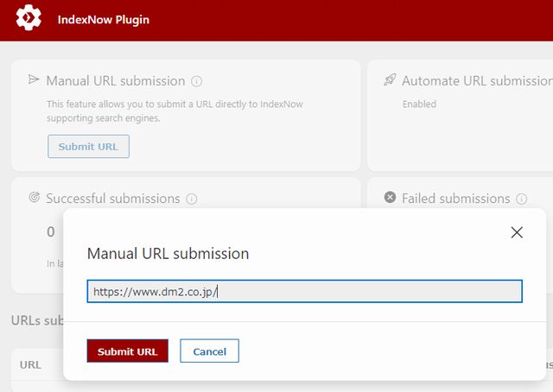The width and height of the screenshot is (553, 392).
Task: Click the info icon next to Successful submissions
Action: (192, 199)
